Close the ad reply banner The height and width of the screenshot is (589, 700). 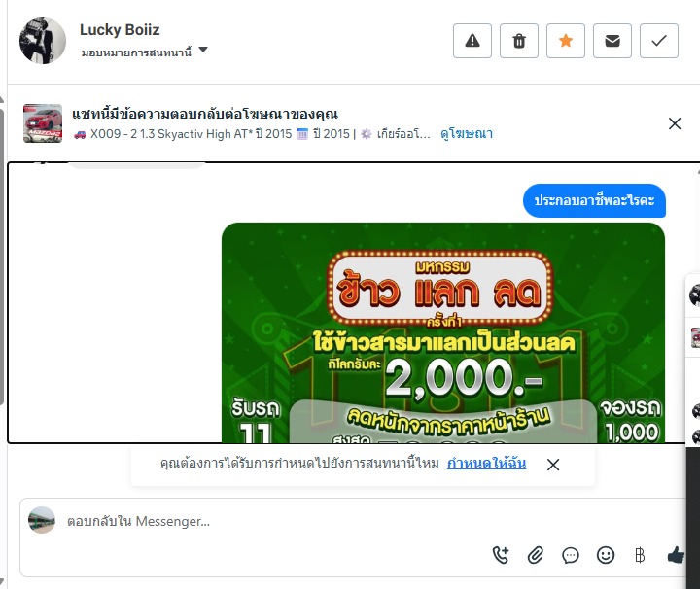pos(675,123)
